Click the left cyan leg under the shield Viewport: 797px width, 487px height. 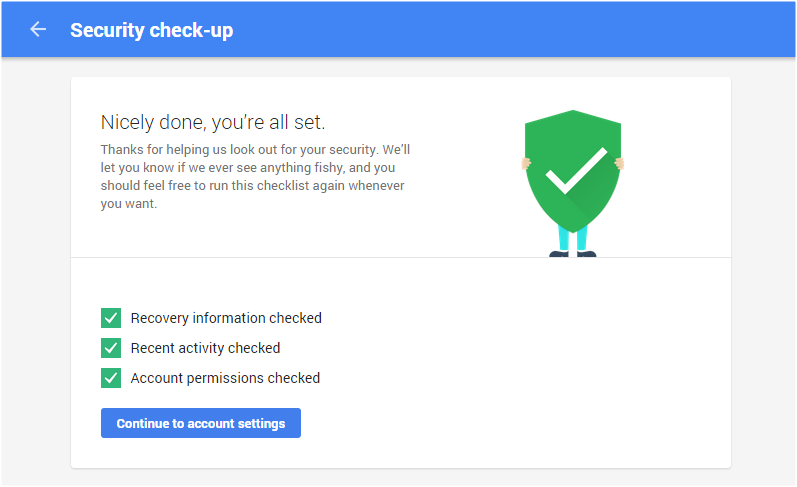565,239
